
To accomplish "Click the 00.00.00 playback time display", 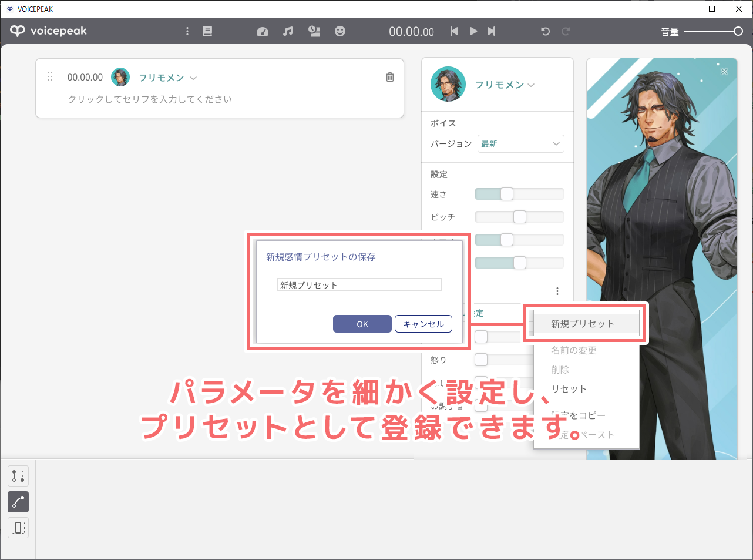I will 412,32.
